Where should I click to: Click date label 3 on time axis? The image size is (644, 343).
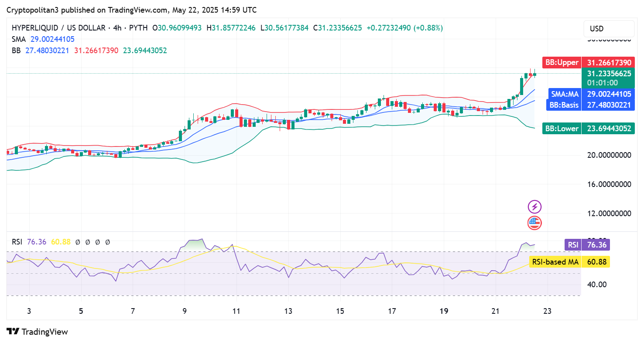click(x=29, y=311)
